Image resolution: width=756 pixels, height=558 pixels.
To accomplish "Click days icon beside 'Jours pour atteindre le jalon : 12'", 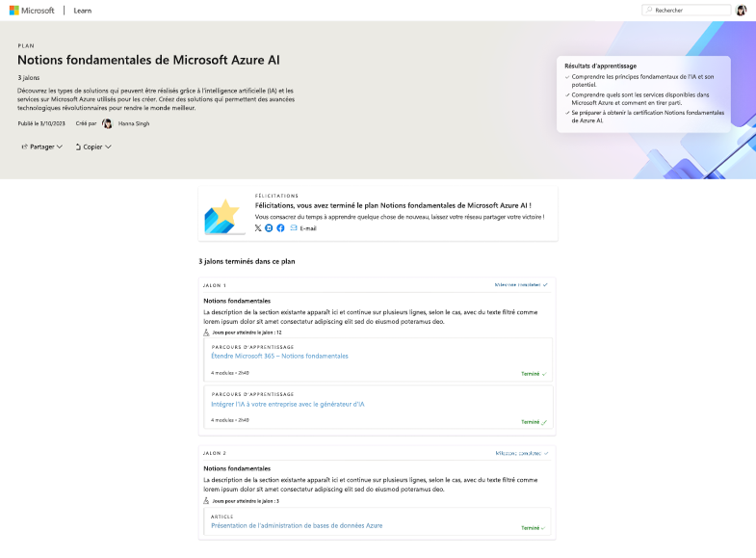I will click(x=206, y=332).
